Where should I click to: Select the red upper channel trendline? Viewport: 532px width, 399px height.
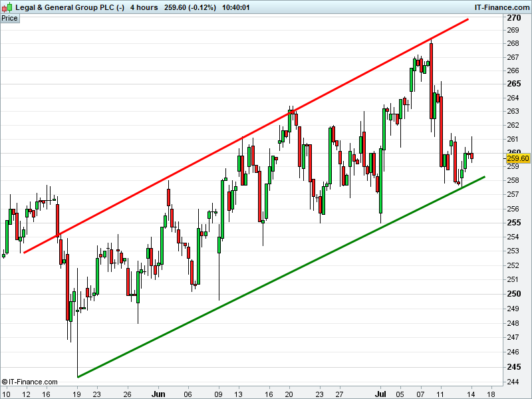point(246,136)
